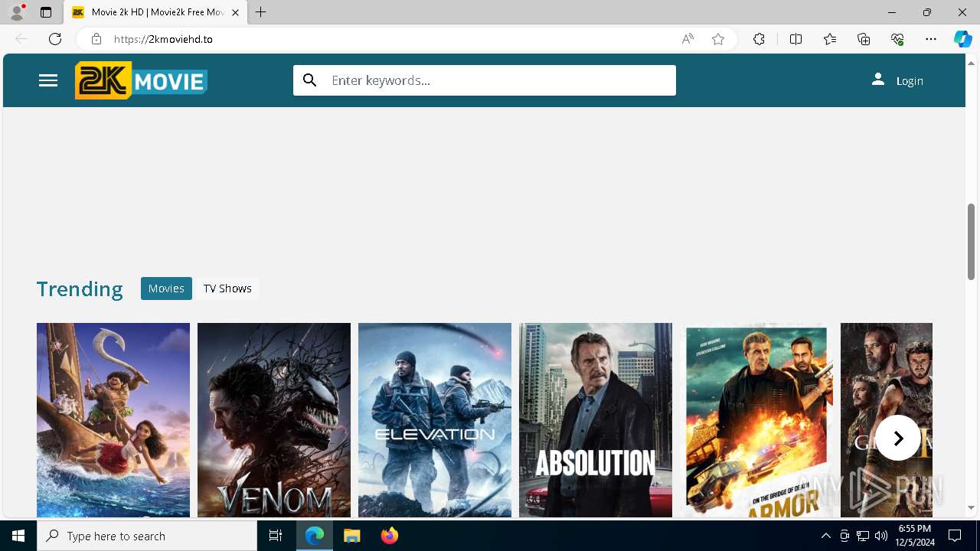
Task: Add this page to favorites
Action: 718,39
